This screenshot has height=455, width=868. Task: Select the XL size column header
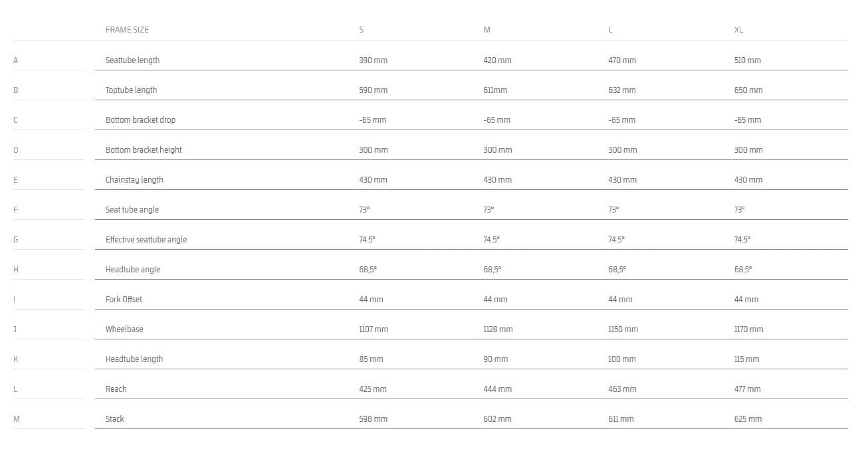(738, 30)
